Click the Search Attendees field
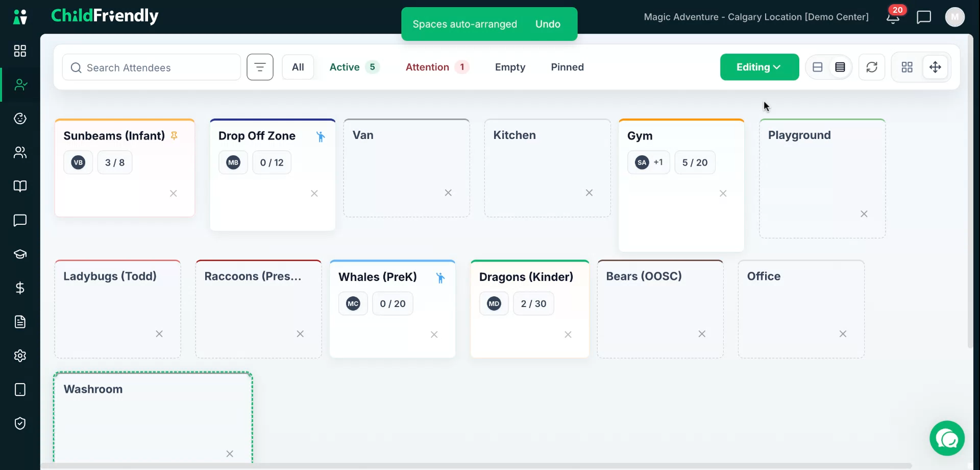980x470 pixels. click(152, 67)
